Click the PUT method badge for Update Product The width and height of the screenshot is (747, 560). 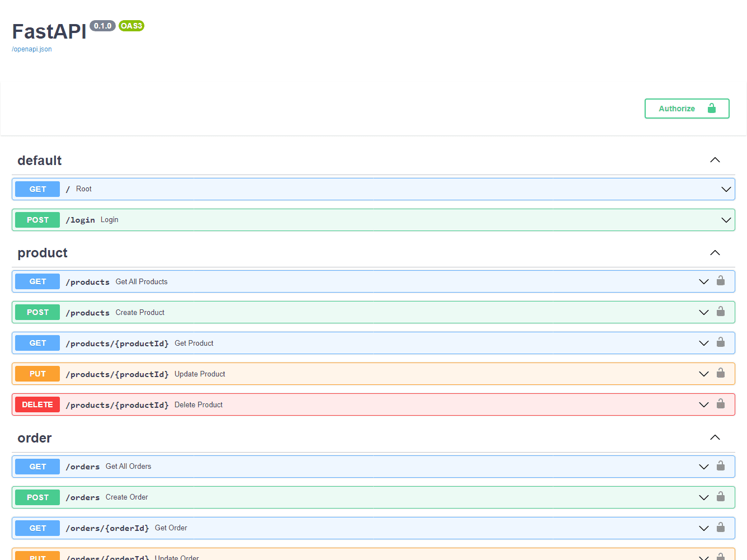(37, 374)
